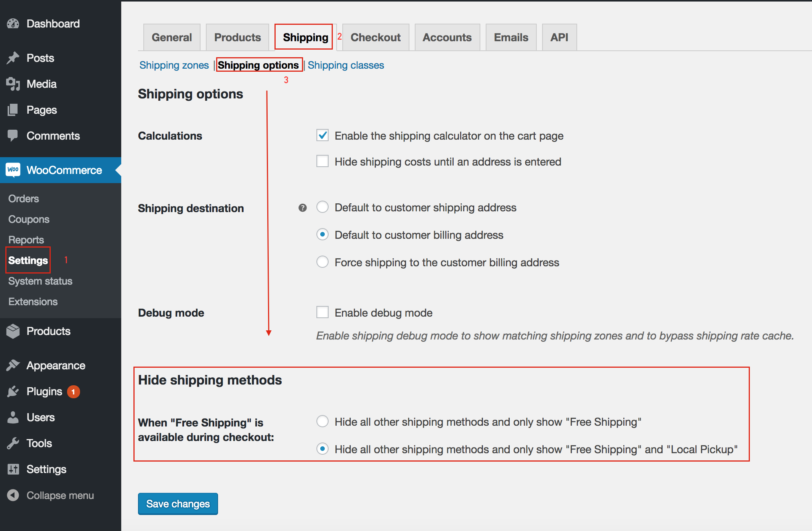Image resolution: width=812 pixels, height=531 pixels.
Task: Click the Pages document icon
Action: click(x=13, y=110)
